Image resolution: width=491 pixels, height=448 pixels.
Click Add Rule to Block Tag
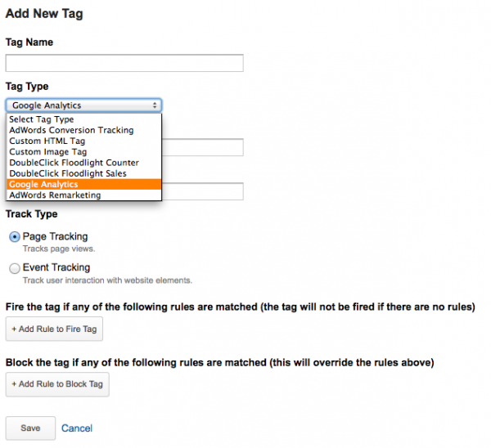point(57,384)
